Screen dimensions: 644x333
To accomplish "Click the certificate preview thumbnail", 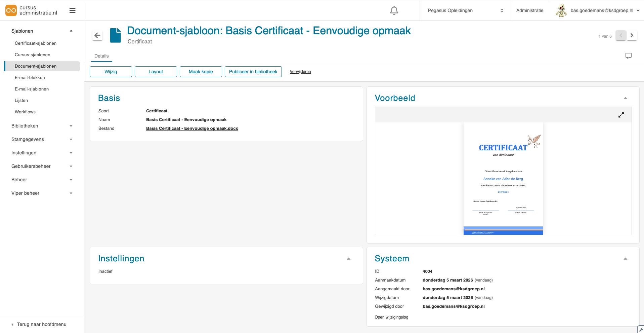I will (x=503, y=178).
